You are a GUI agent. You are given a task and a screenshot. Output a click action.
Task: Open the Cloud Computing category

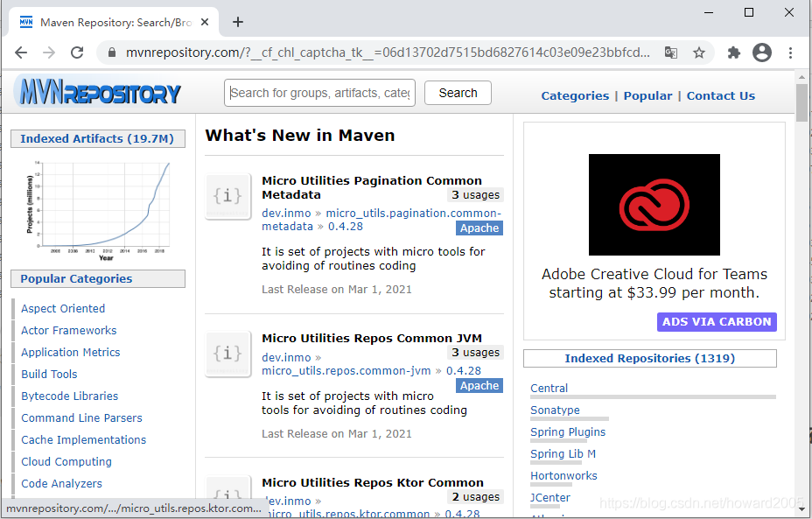[66, 461]
